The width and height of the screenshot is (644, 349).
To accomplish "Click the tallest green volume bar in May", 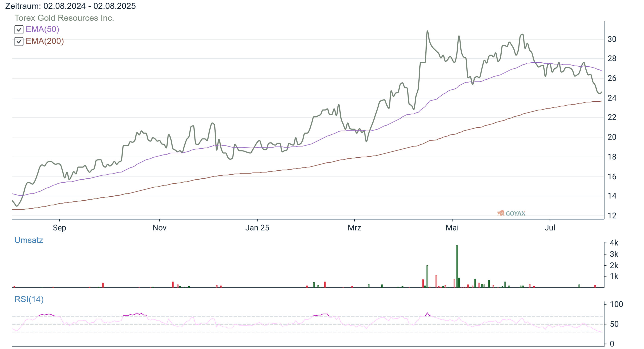I will tap(457, 266).
